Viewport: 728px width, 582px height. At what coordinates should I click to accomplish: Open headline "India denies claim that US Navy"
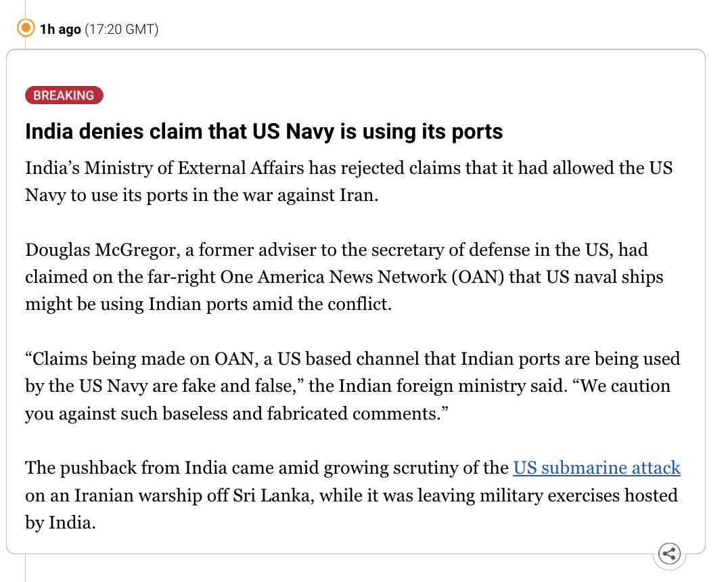(264, 131)
